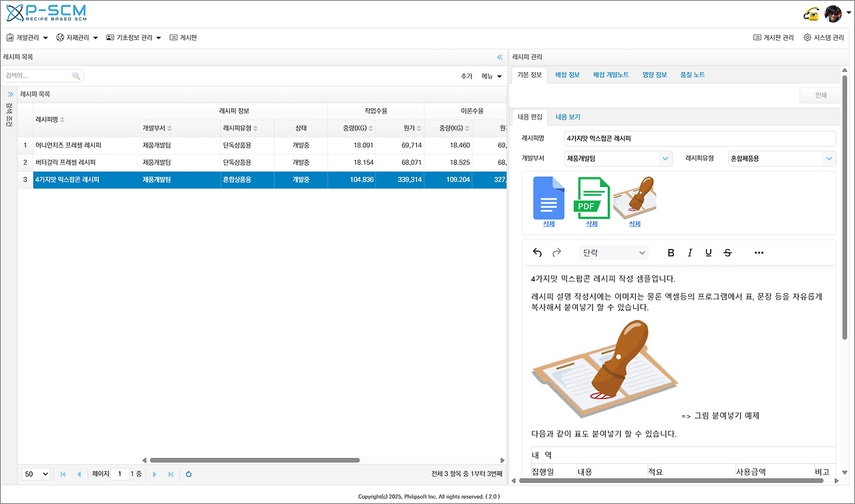This screenshot has height=504, width=855.
Task: Open the user avatar profile
Action: [832, 13]
